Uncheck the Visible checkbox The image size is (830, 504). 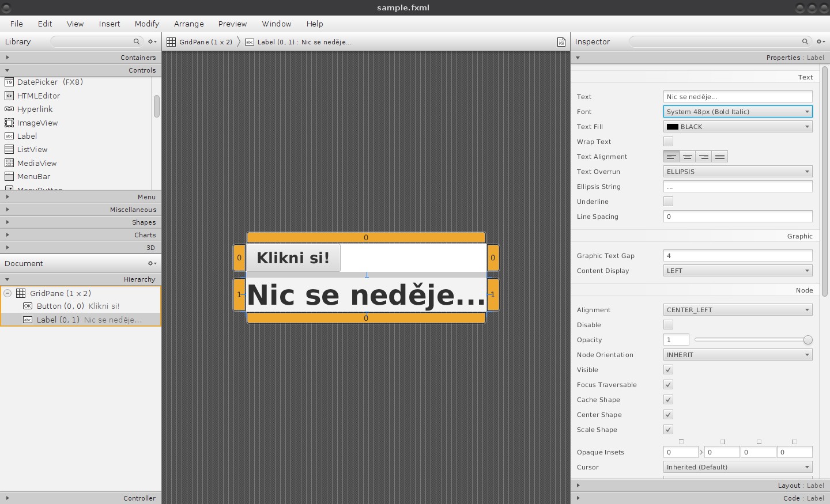[668, 369]
